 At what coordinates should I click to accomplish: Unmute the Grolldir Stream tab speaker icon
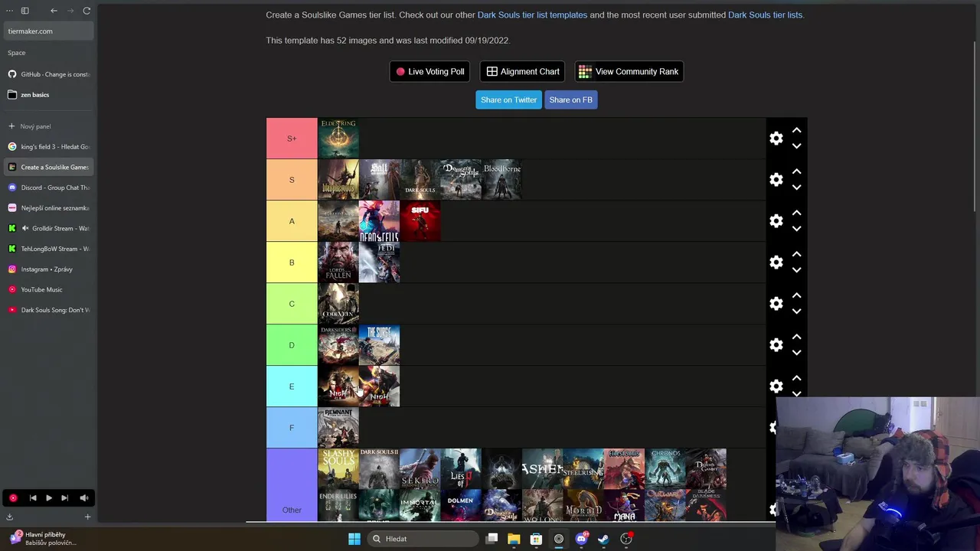click(x=25, y=228)
